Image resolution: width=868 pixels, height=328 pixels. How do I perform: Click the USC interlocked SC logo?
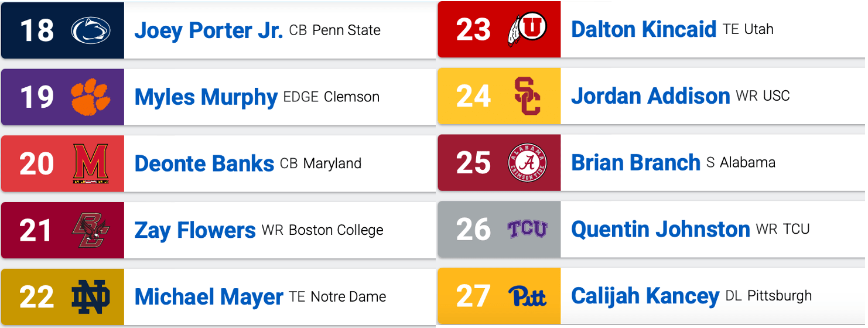click(527, 96)
